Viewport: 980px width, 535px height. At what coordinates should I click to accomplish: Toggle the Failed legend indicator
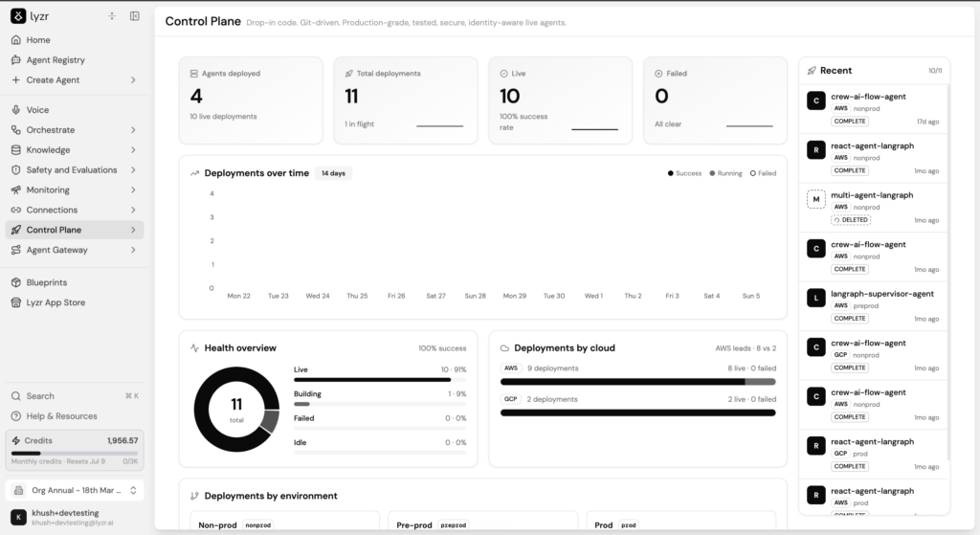coord(763,174)
